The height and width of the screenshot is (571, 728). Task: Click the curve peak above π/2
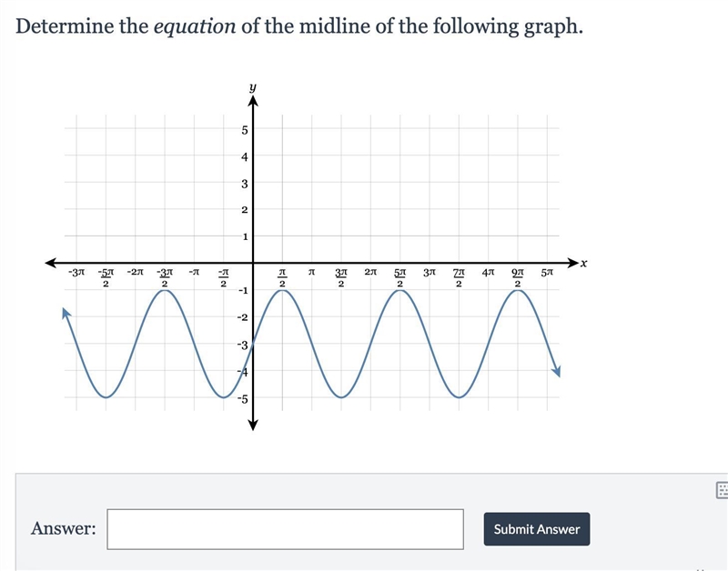282,290
